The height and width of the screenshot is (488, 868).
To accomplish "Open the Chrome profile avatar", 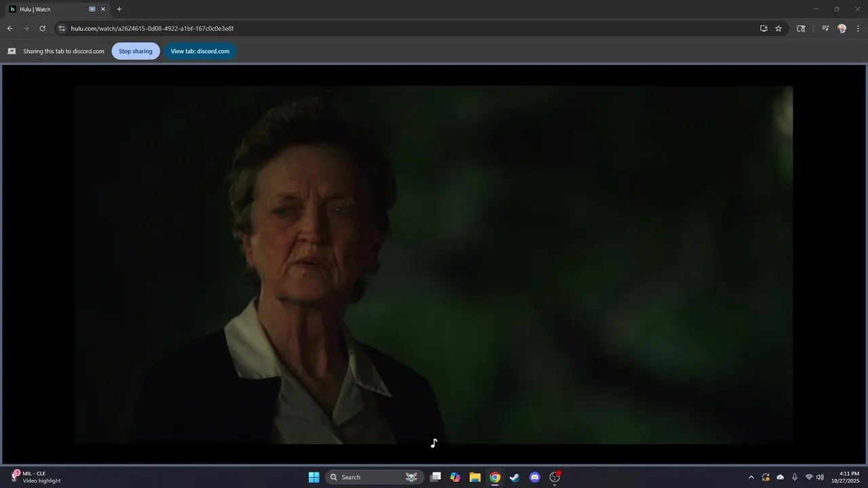I will [842, 28].
